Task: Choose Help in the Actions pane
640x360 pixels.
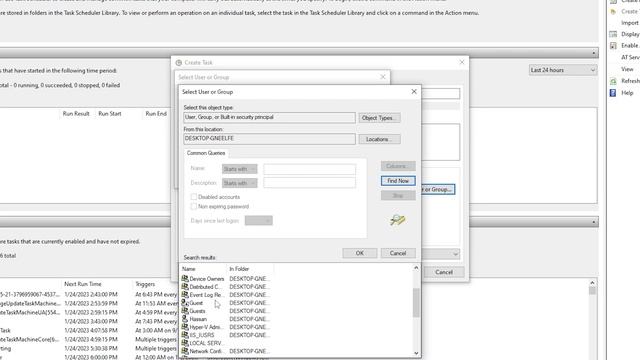Action: point(627,93)
